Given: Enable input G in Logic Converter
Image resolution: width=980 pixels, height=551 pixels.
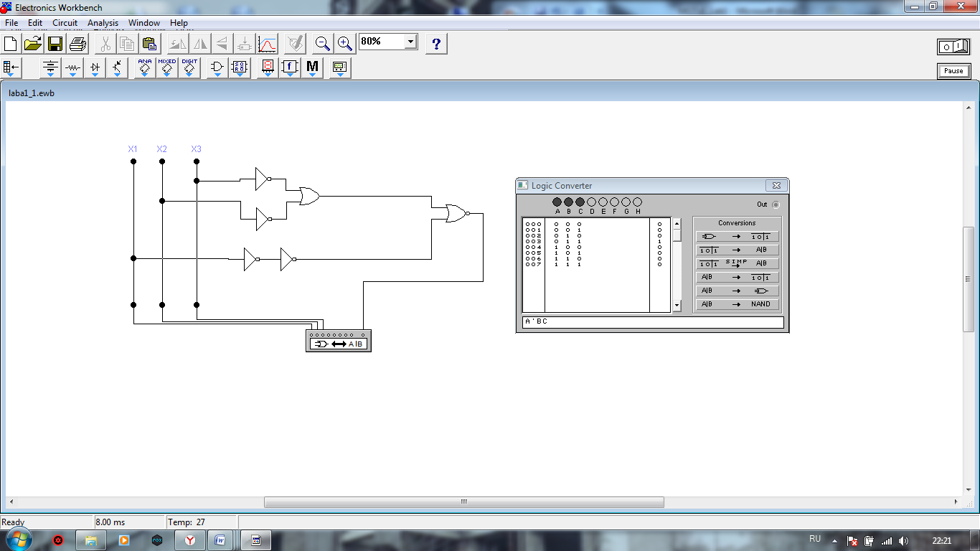Looking at the screenshot, I should click(626, 202).
